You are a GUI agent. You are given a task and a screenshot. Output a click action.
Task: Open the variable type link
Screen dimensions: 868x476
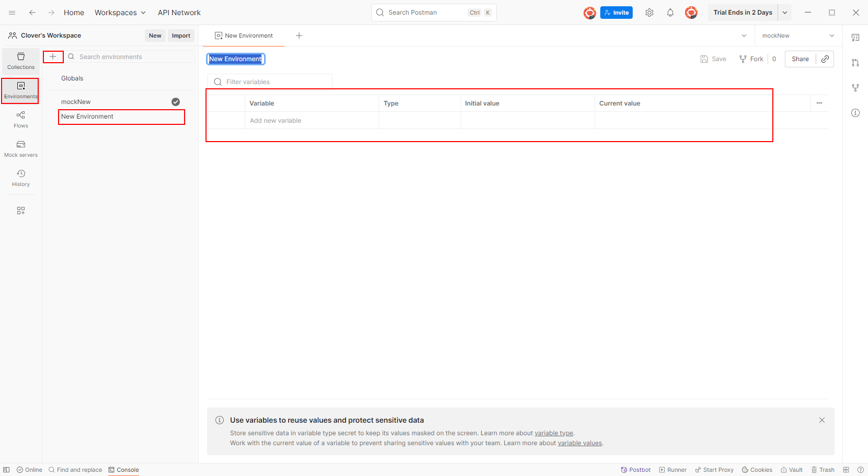coord(554,433)
